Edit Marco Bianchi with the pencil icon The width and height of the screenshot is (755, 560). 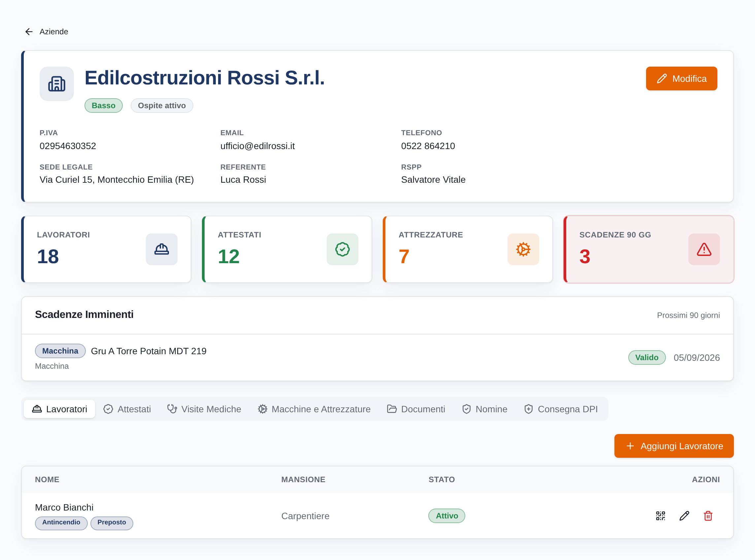(x=684, y=515)
